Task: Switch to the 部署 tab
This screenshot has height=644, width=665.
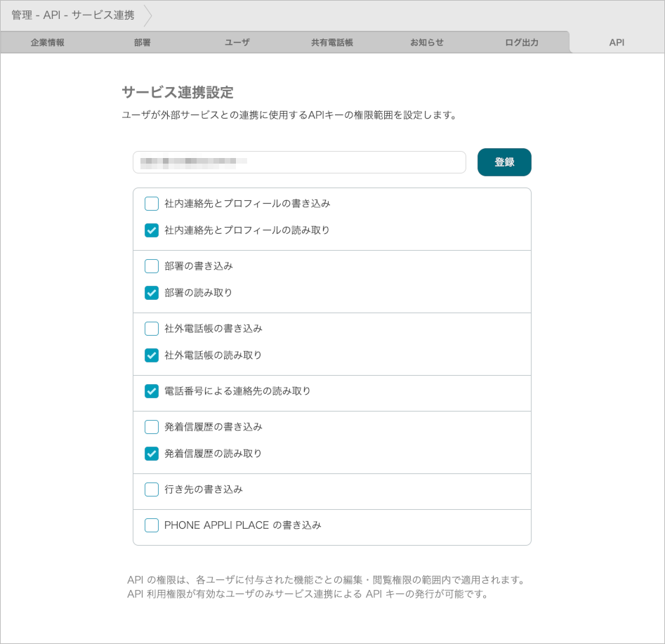Action: [142, 42]
